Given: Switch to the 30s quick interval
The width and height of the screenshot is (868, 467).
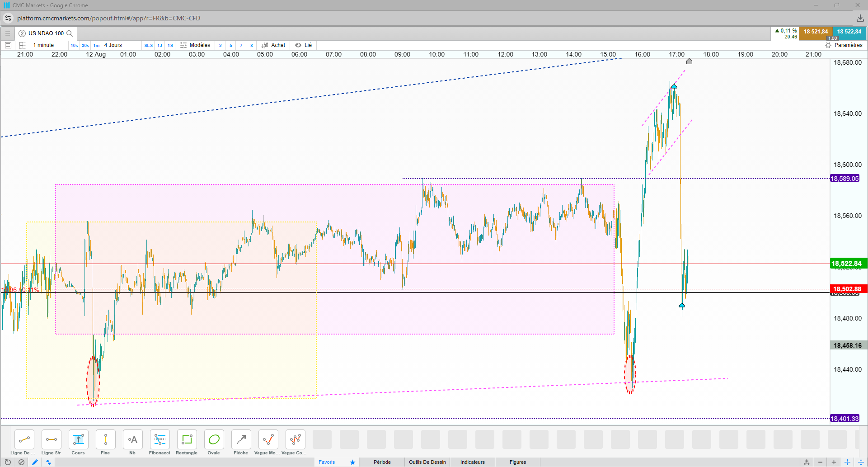Looking at the screenshot, I should [x=85, y=45].
